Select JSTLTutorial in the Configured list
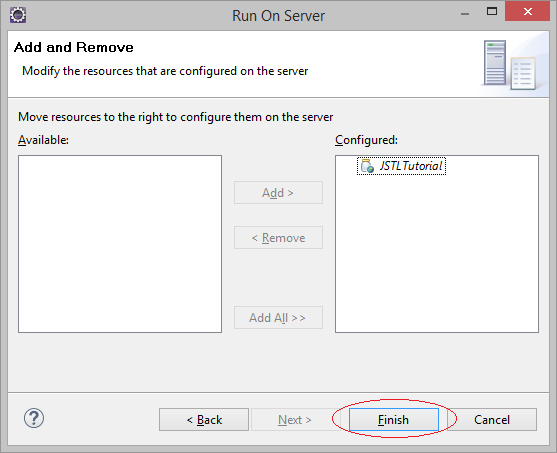 click(x=401, y=166)
